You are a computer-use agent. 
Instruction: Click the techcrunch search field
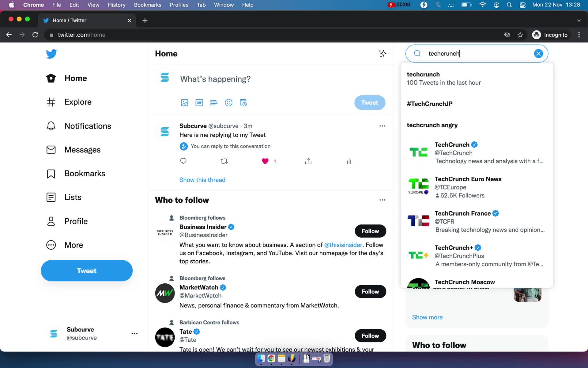click(477, 53)
